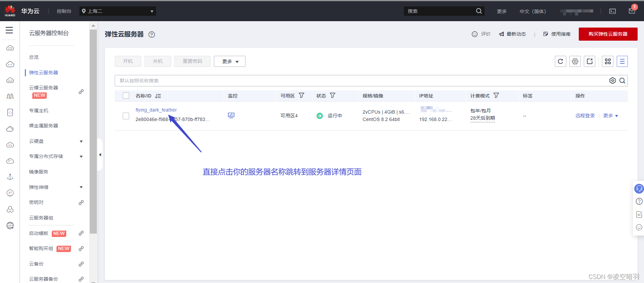Viewport: 644px width, 283px height.
Task: Click external link icon beside 密钥对
Action: pyautogui.click(x=81, y=203)
